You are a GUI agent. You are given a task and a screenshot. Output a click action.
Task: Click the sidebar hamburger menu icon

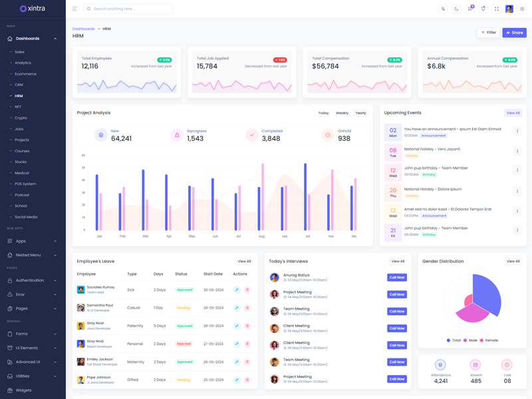click(x=74, y=9)
